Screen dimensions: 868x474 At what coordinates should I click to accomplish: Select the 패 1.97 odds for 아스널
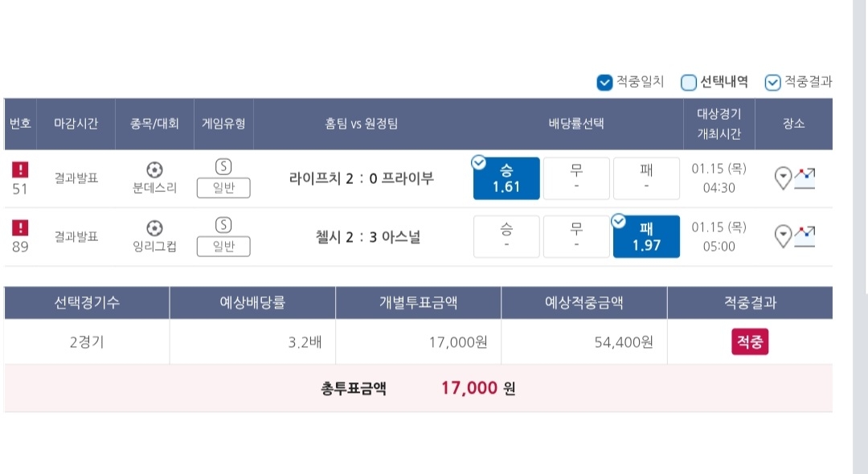click(x=646, y=237)
